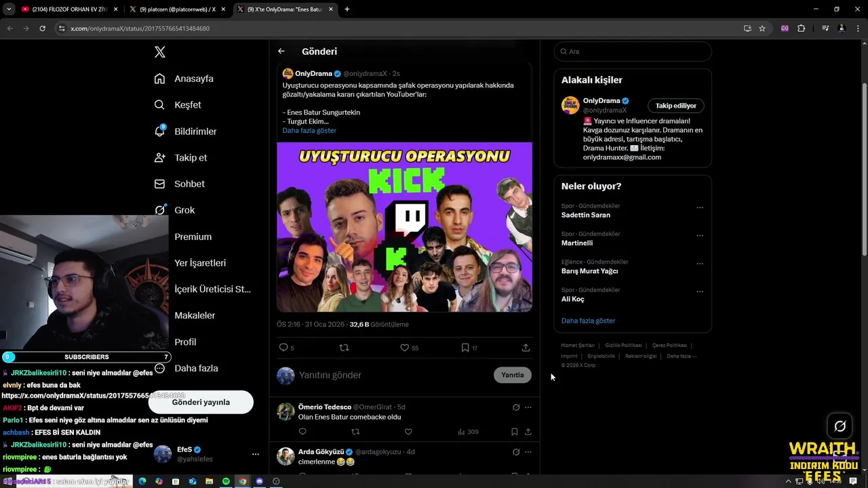Click the Gönderi yayınla button
The width and height of the screenshot is (868, 488).
pos(201,402)
